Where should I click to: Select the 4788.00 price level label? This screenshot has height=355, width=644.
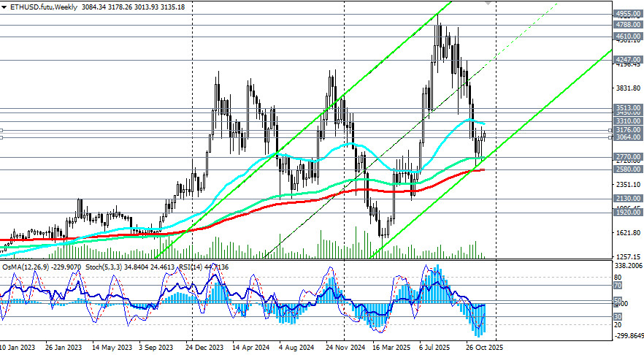click(x=628, y=25)
